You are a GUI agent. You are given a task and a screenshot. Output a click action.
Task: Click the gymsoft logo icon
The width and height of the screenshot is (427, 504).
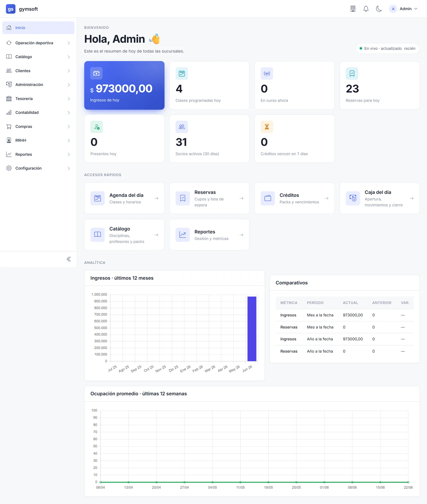11,9
